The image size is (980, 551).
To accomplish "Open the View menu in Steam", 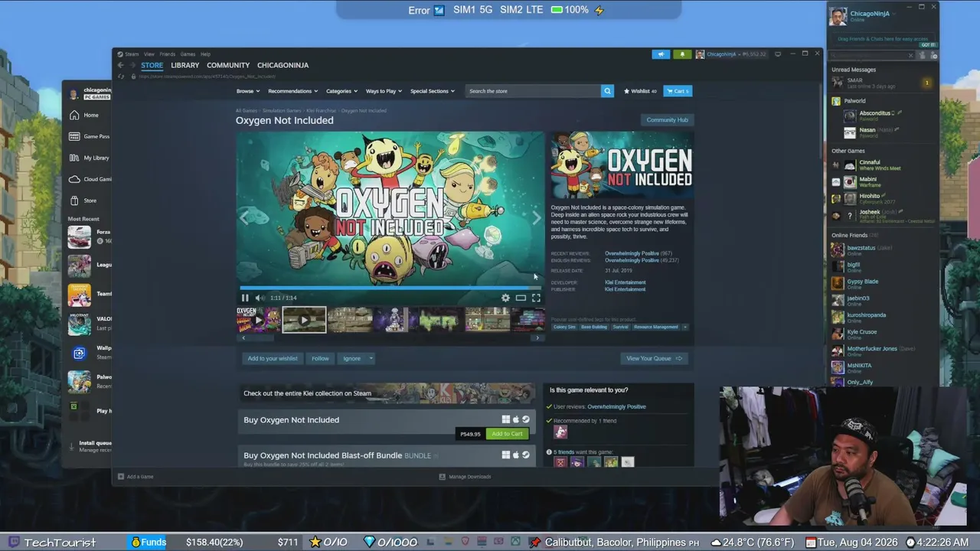I will (149, 54).
